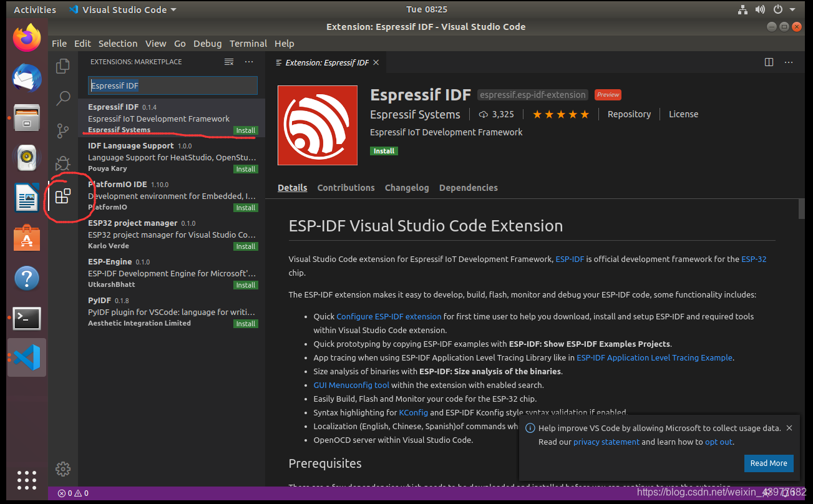Open Ubuntu Software from the dock
This screenshot has height=504, width=813.
pyautogui.click(x=27, y=238)
